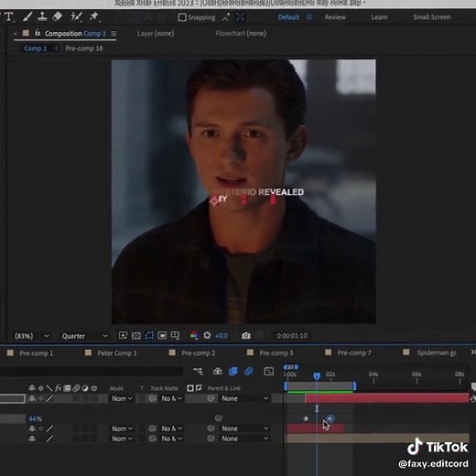Switch to the Pre-comp 2 timeline tab
The width and height of the screenshot is (476, 476).
[x=198, y=353]
